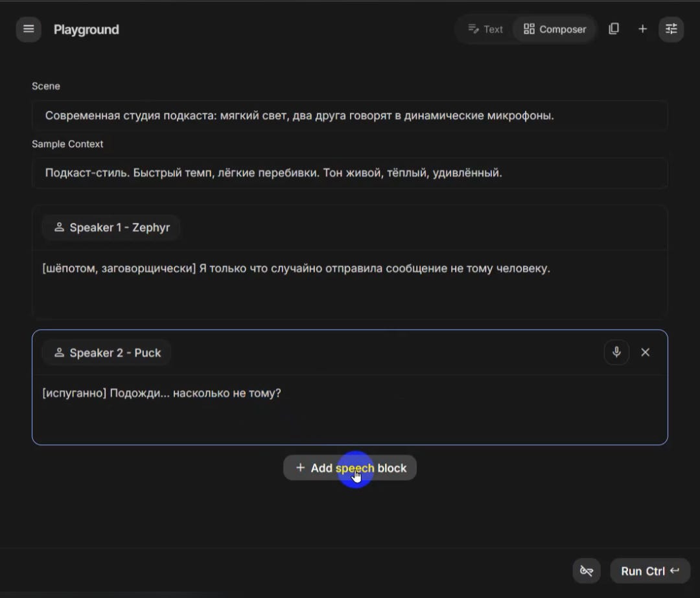The width and height of the screenshot is (700, 598).
Task: Click the plus icon in header
Action: [642, 29]
